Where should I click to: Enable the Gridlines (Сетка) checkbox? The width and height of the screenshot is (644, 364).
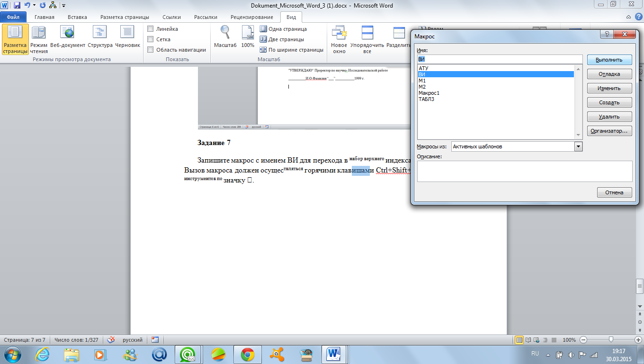tap(151, 39)
